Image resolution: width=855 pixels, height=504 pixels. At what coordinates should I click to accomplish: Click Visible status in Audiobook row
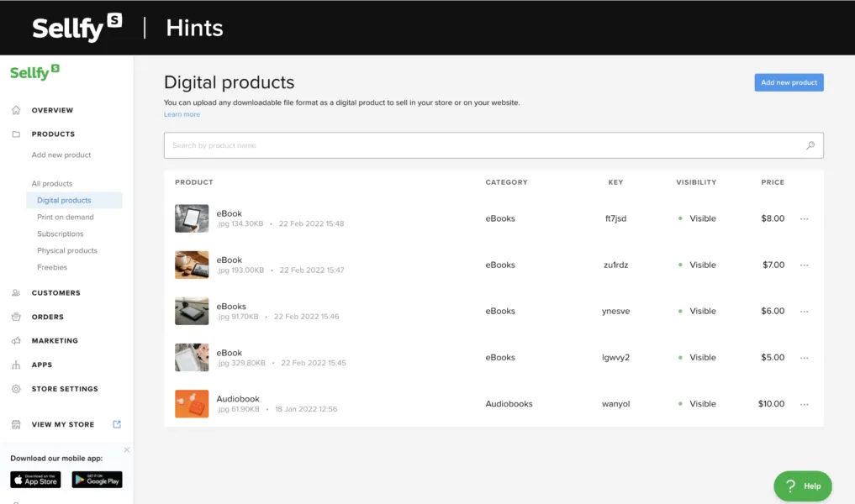[x=702, y=404]
